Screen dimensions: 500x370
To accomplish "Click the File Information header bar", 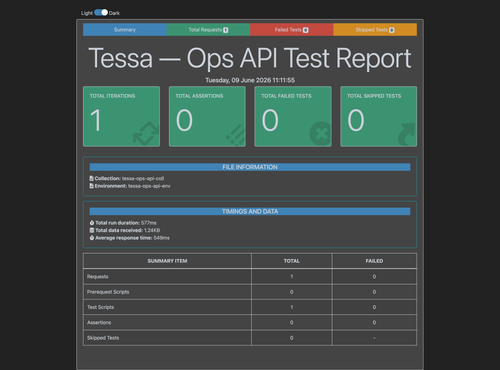I will click(x=250, y=167).
